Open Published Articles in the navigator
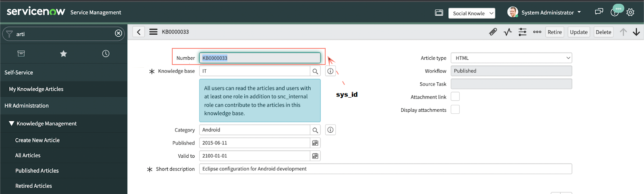Viewport: 644px width, 194px height. tap(37, 171)
